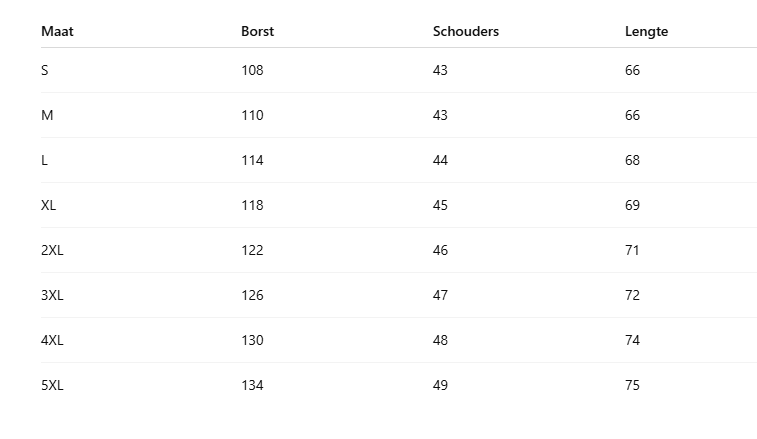
Task: Click the Schouders column header
Action: (x=465, y=31)
